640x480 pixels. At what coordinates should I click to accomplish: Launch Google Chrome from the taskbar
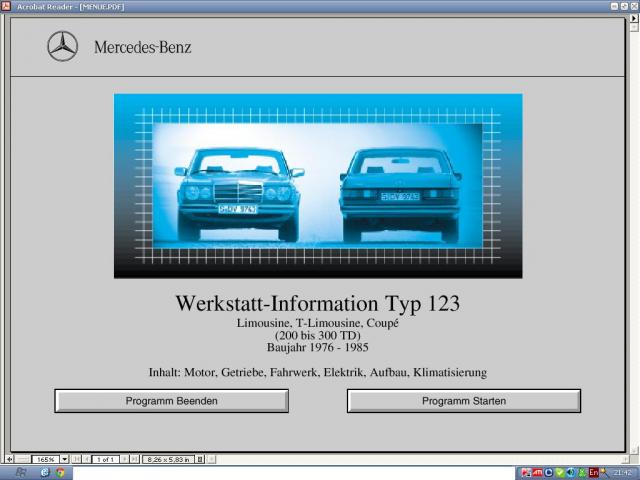60,472
